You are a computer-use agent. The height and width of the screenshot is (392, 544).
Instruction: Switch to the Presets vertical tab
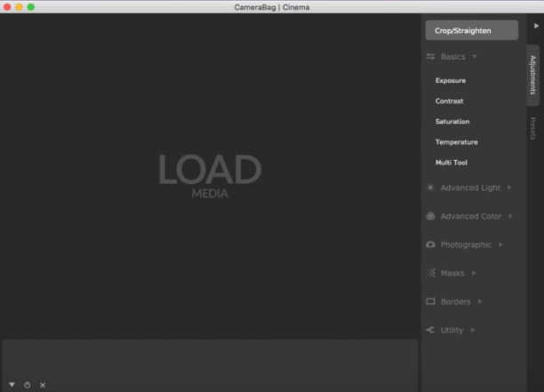533,128
